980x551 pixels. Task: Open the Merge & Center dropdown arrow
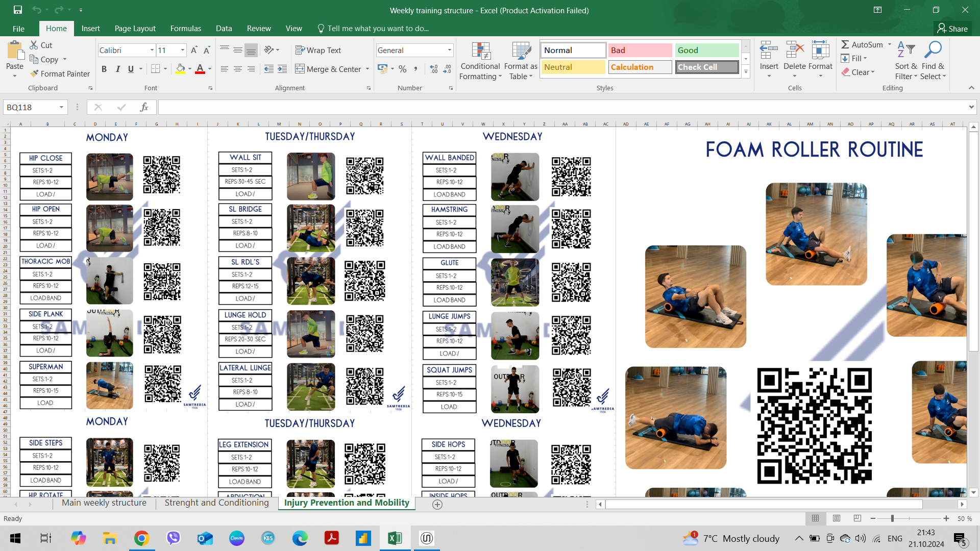pos(367,69)
